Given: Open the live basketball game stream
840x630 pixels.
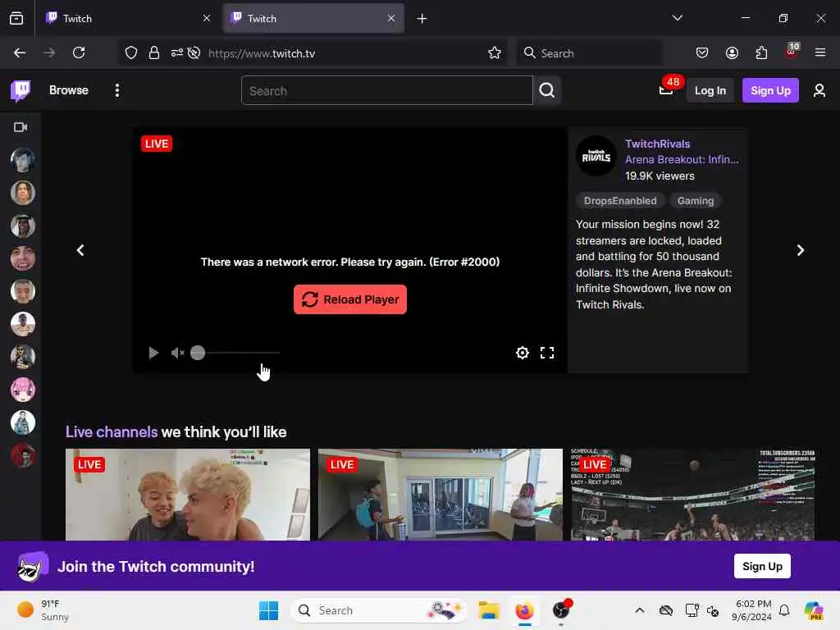Looking at the screenshot, I should tap(692, 495).
